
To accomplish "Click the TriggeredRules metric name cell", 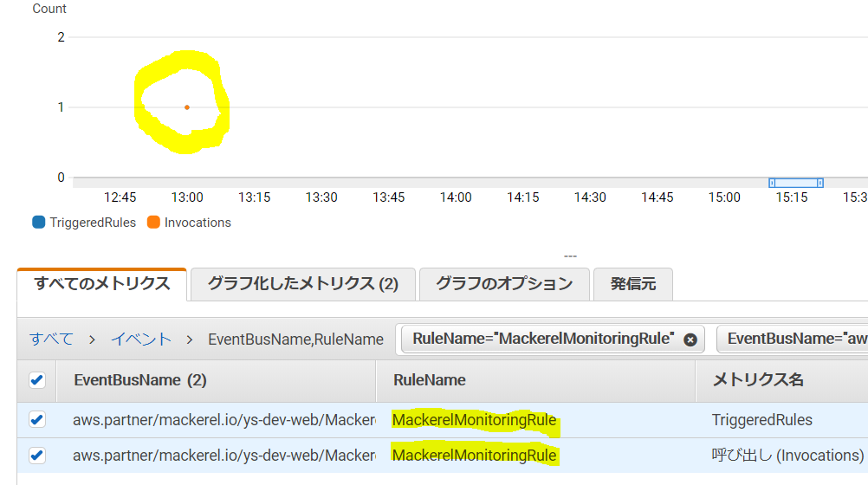I will click(x=762, y=420).
